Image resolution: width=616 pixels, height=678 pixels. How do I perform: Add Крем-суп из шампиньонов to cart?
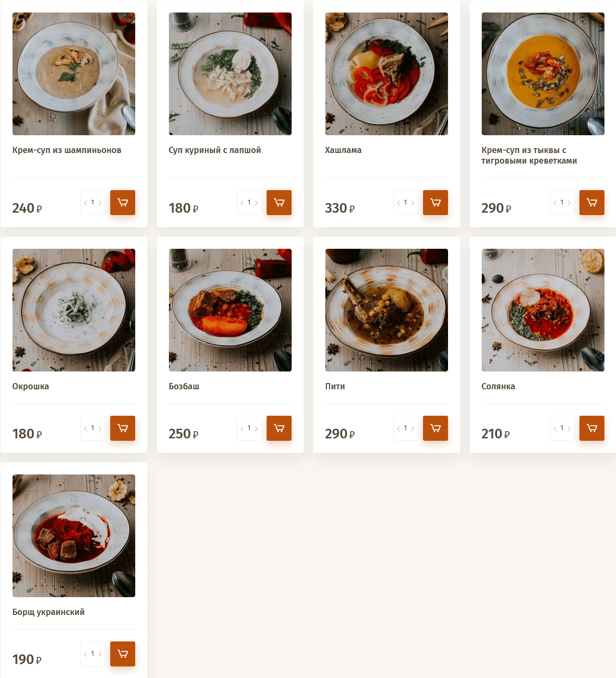pos(123,203)
